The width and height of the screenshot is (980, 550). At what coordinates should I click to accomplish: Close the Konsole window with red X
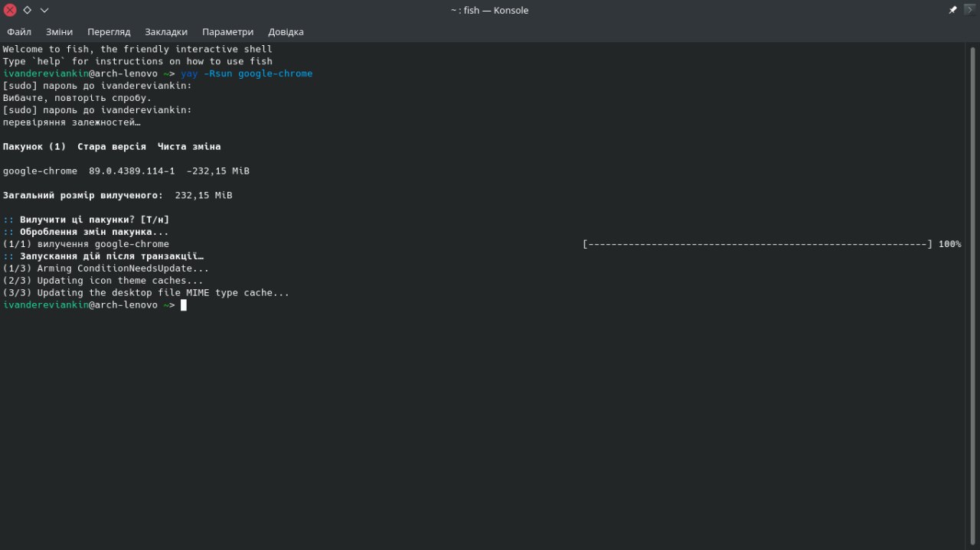click(x=10, y=10)
